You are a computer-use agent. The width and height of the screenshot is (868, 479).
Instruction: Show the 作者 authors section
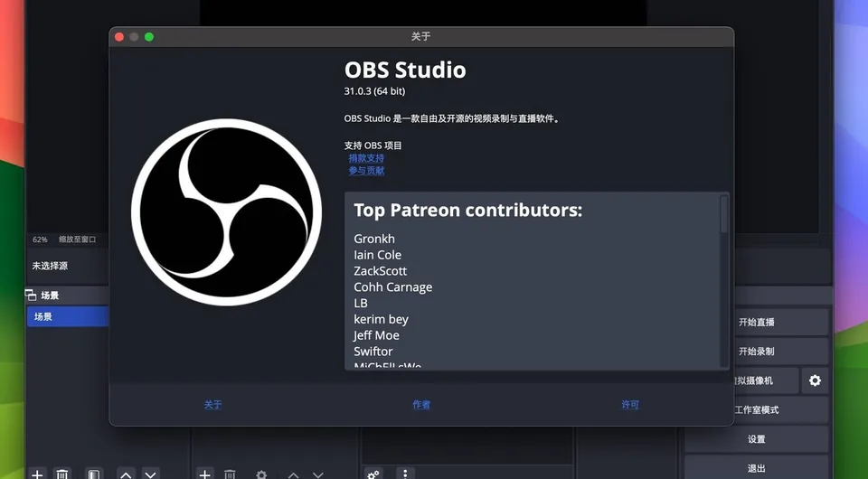pyautogui.click(x=421, y=405)
